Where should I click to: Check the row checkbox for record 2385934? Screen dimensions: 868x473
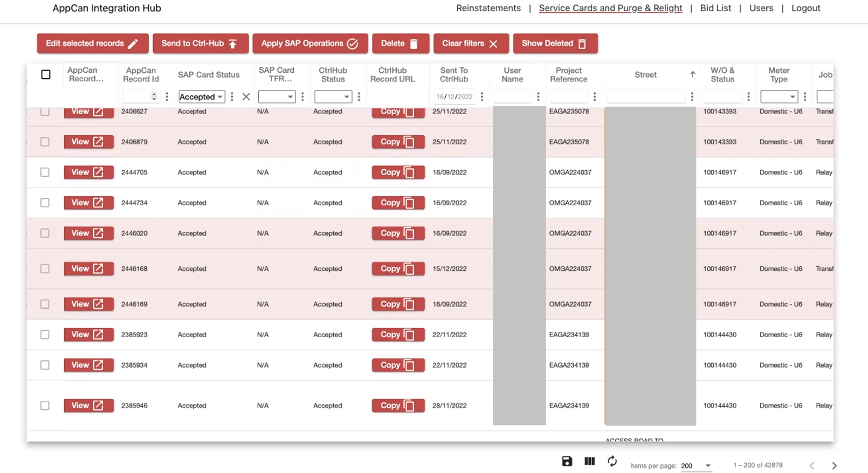[45, 365]
